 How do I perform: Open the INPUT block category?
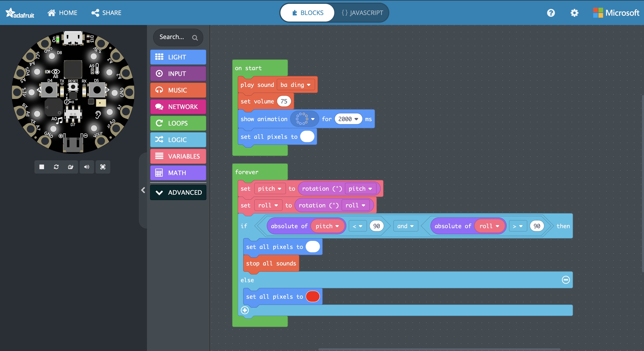click(178, 73)
